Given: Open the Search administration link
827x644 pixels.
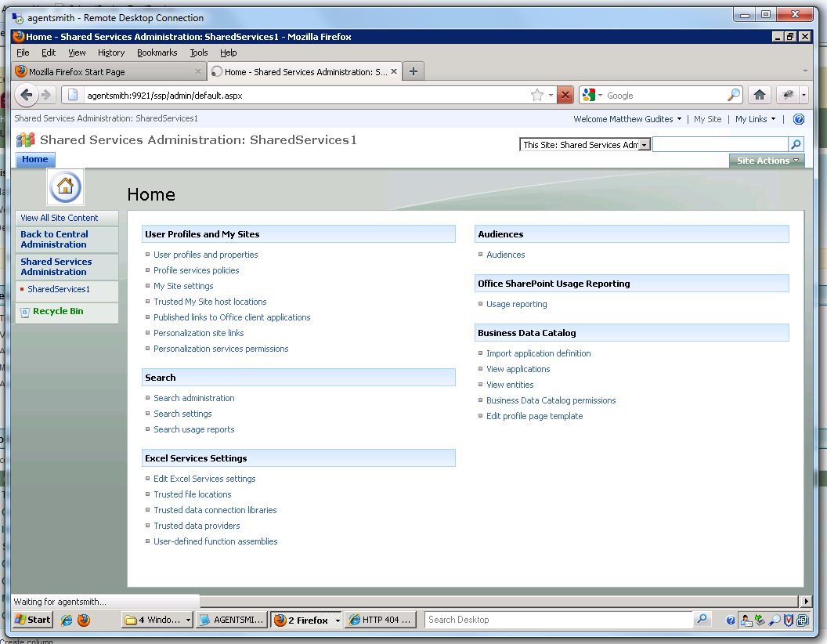Looking at the screenshot, I should (193, 398).
